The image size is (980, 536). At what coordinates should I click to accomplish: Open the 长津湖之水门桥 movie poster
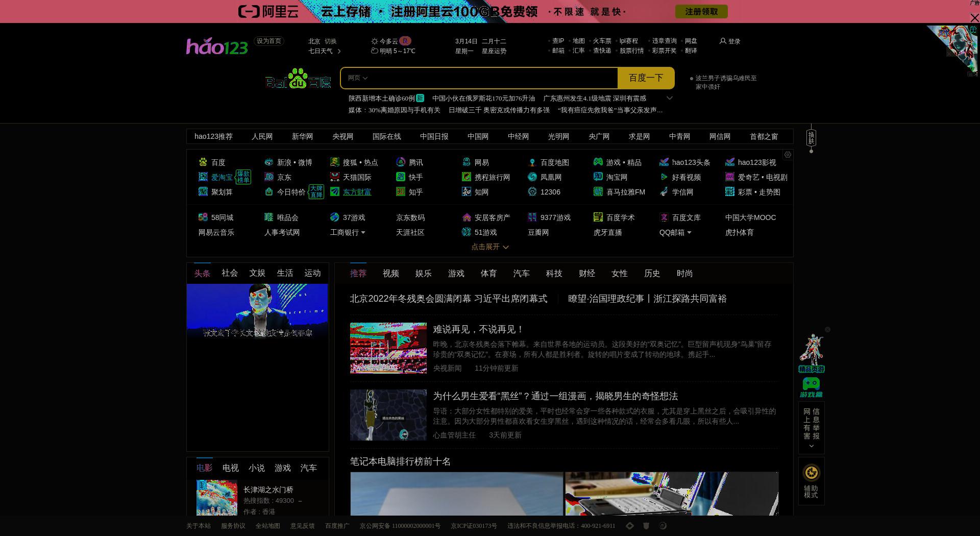coord(217,498)
